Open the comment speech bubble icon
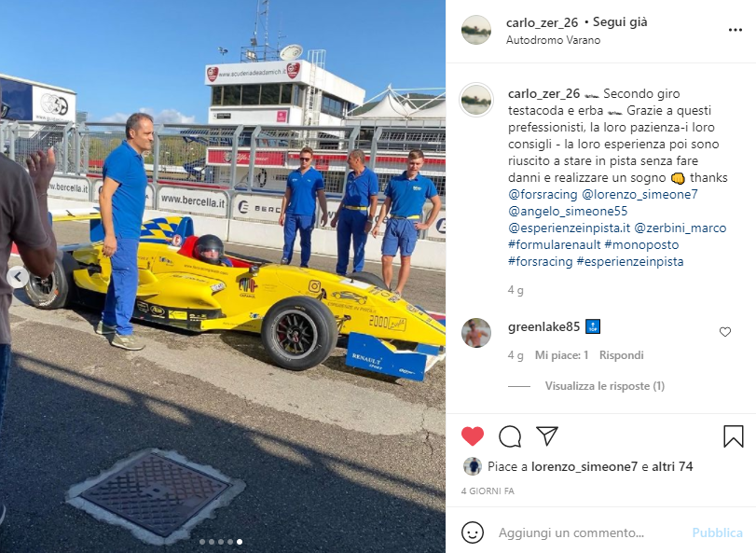 (510, 436)
